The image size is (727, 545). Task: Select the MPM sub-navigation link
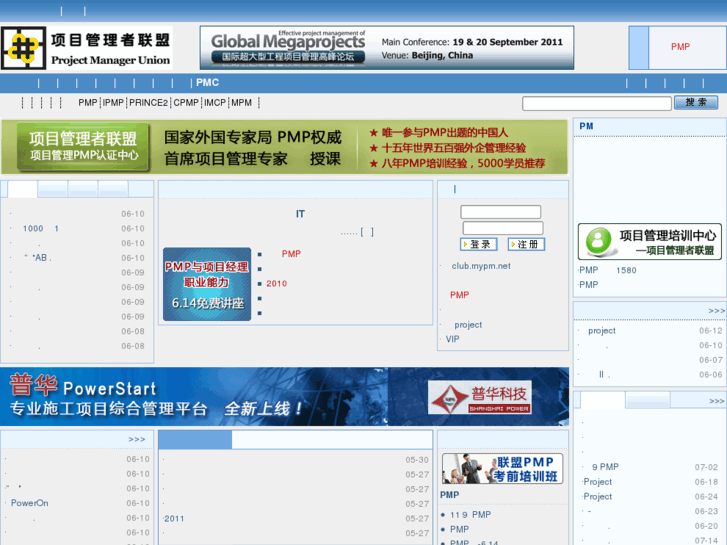coord(242,103)
